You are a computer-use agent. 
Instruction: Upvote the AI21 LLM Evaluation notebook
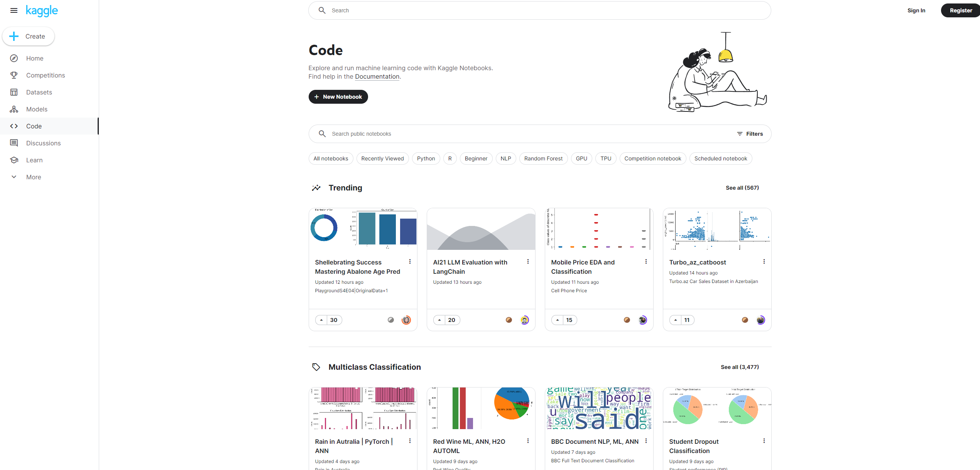pos(439,320)
